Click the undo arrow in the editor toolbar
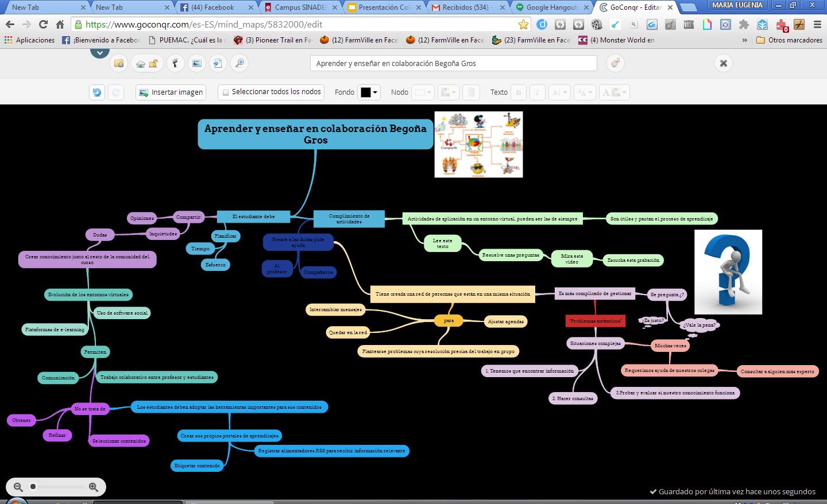 [97, 92]
